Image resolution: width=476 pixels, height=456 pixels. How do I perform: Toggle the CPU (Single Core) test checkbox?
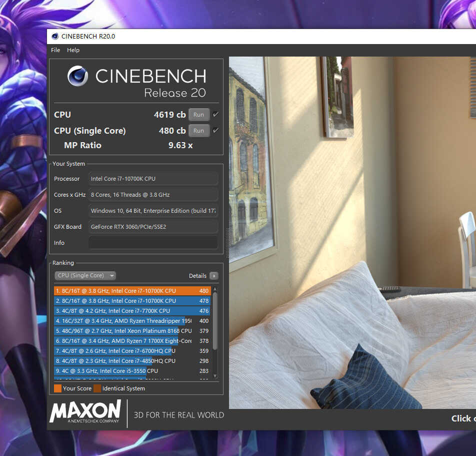click(x=215, y=131)
